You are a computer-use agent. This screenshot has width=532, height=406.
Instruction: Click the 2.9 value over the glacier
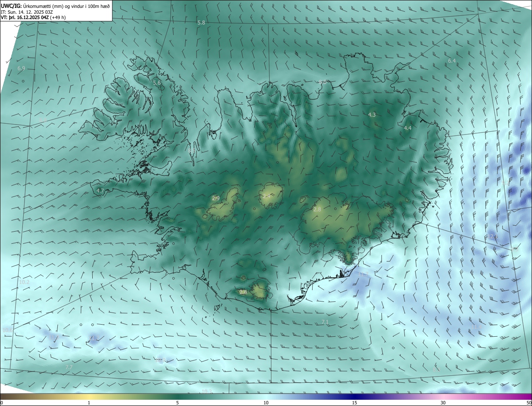coord(216,198)
